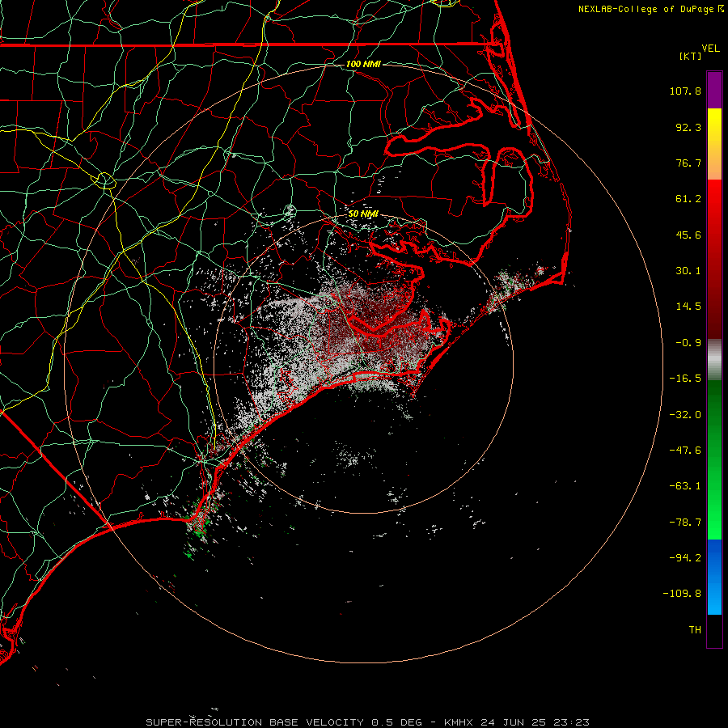The width and height of the screenshot is (728, 728).
Task: Click the TH threshold label
Action: (x=695, y=630)
